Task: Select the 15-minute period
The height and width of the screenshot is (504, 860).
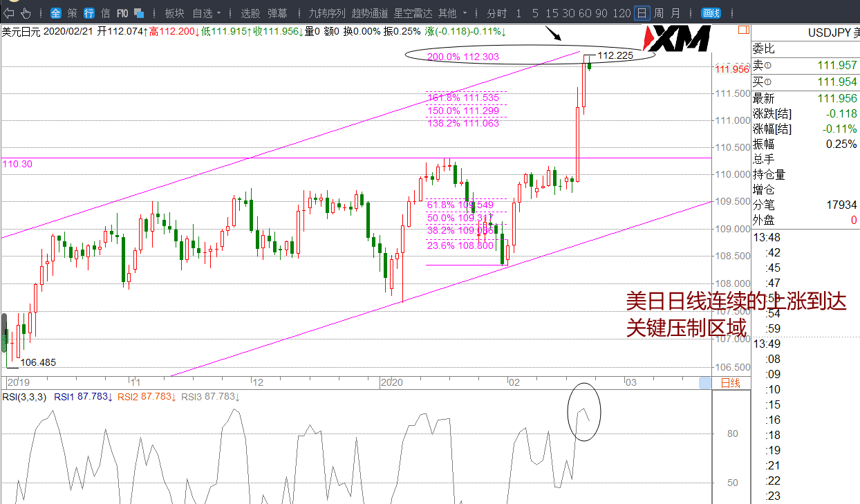Action: (x=552, y=12)
